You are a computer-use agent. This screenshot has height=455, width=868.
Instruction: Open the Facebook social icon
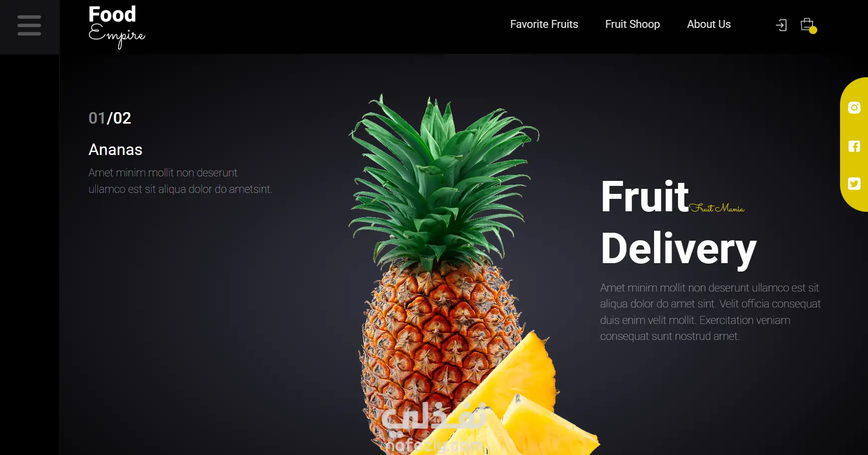[x=854, y=146]
